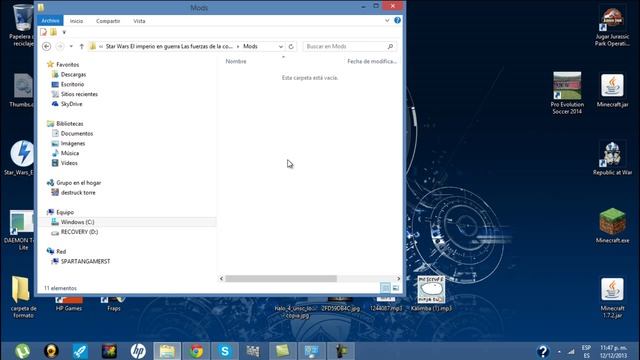
Task: Click the tray help question mark icon
Action: 543,351
